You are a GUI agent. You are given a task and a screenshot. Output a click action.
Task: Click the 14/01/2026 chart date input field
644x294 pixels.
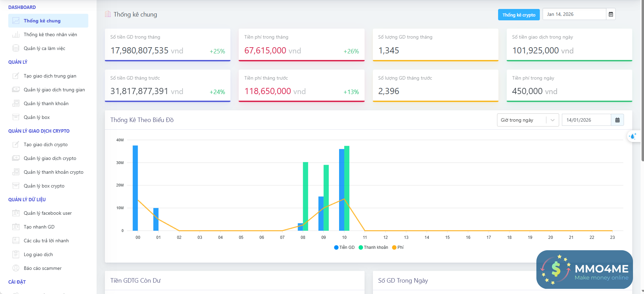pos(586,120)
